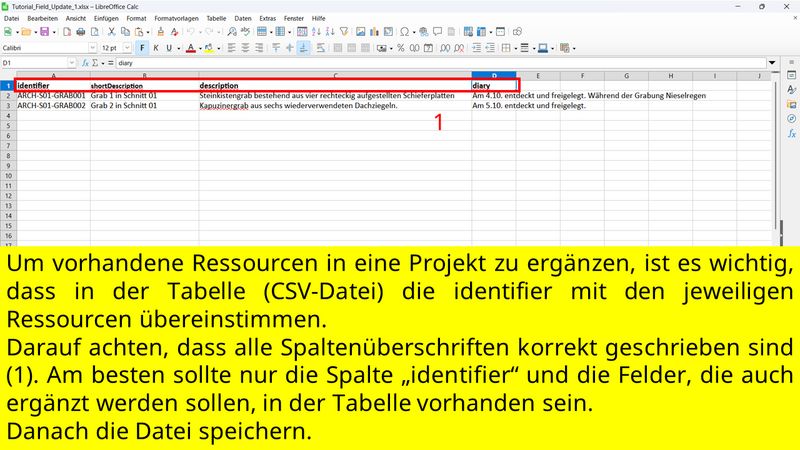Click the description header cell C1
Viewport: 800px width, 450px height.
tap(335, 85)
